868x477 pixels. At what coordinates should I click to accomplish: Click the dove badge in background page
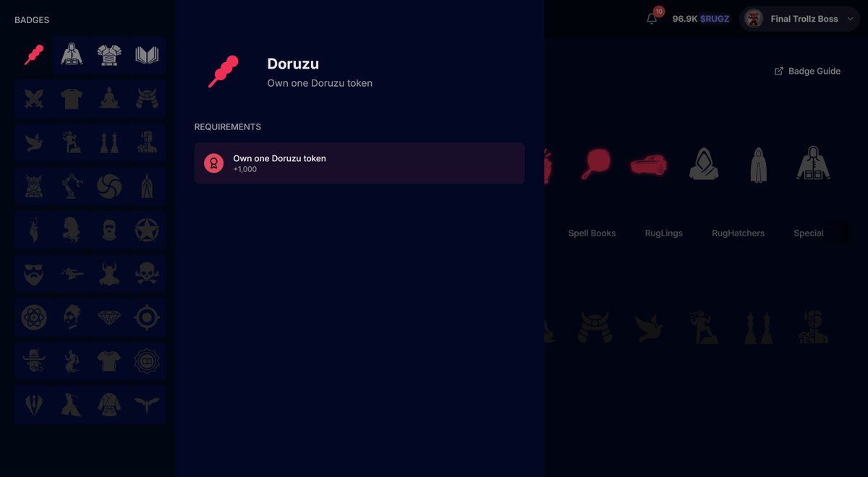pyautogui.click(x=649, y=327)
